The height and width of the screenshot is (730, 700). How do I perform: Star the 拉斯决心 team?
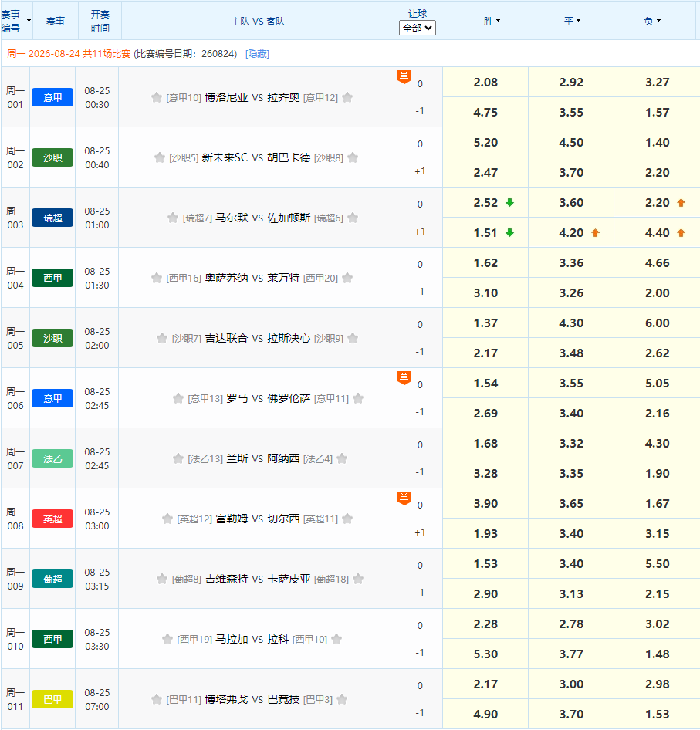click(x=353, y=338)
